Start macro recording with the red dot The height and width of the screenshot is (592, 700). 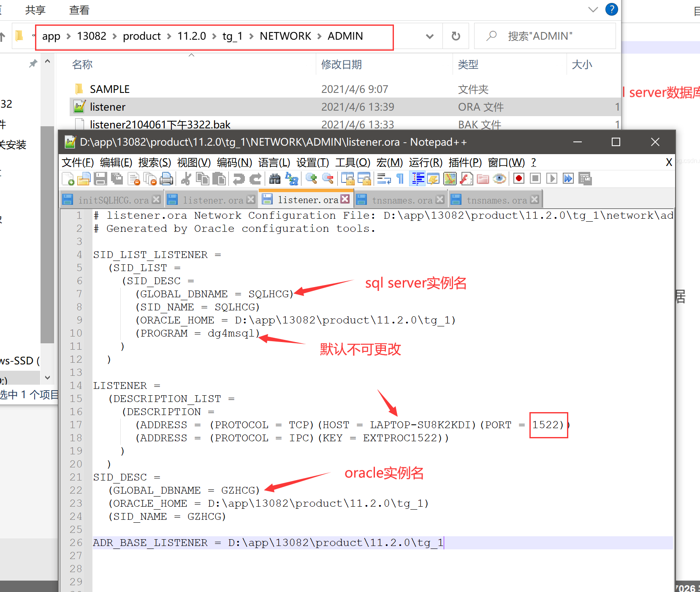[519, 179]
